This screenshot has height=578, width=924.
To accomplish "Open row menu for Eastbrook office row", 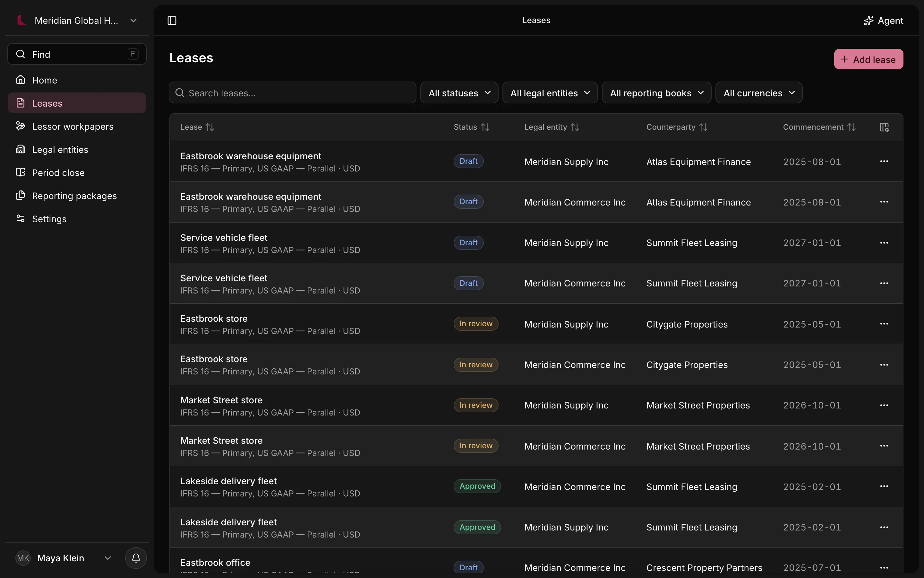I will pyautogui.click(x=884, y=568).
